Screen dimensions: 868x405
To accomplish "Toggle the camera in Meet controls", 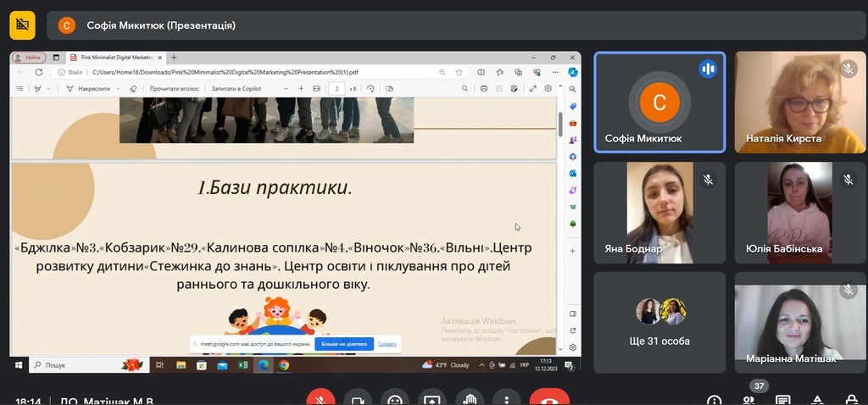I will [x=357, y=399].
